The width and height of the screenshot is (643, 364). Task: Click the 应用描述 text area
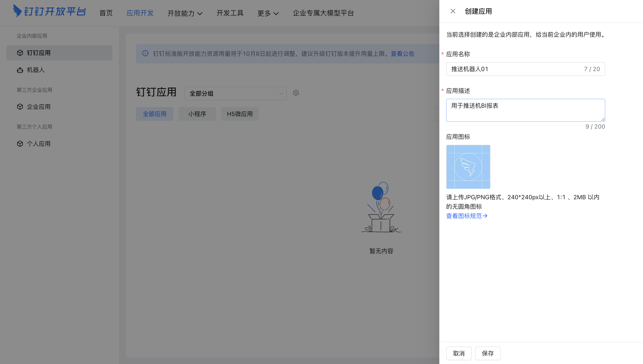pos(525,110)
